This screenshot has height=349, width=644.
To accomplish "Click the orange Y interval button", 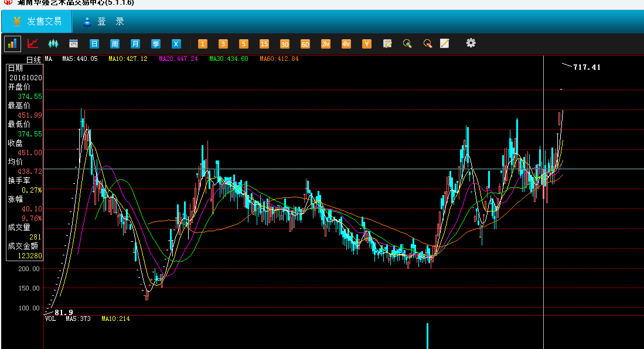I will click(367, 44).
